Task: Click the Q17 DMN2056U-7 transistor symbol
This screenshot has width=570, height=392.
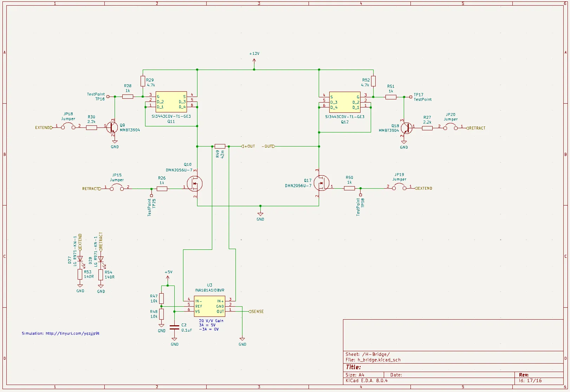Action: [x=322, y=183]
